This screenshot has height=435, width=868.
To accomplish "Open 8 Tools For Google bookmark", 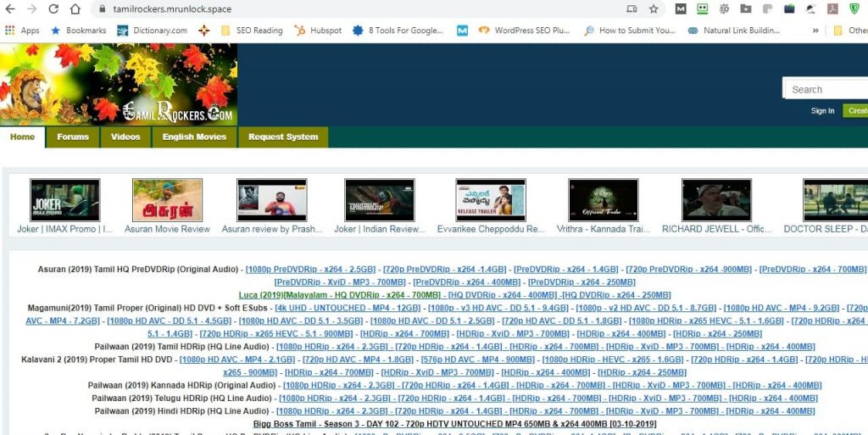I will pyautogui.click(x=398, y=31).
